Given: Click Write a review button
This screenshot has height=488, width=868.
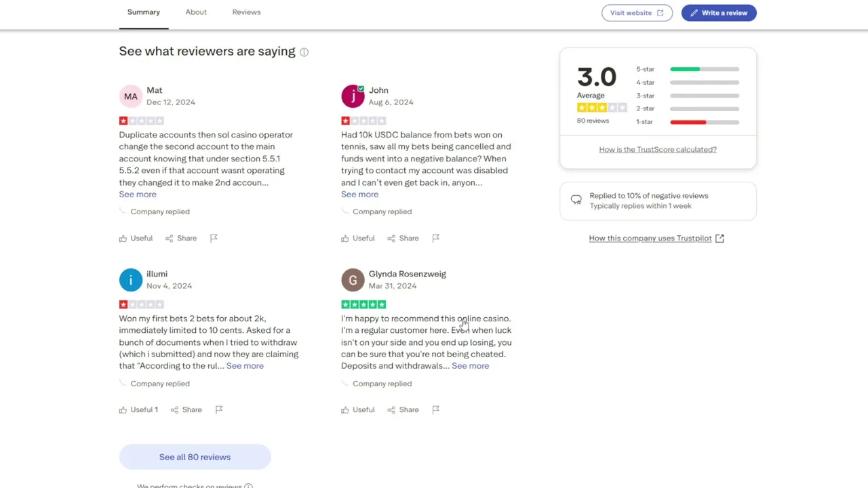Looking at the screenshot, I should coord(719,13).
